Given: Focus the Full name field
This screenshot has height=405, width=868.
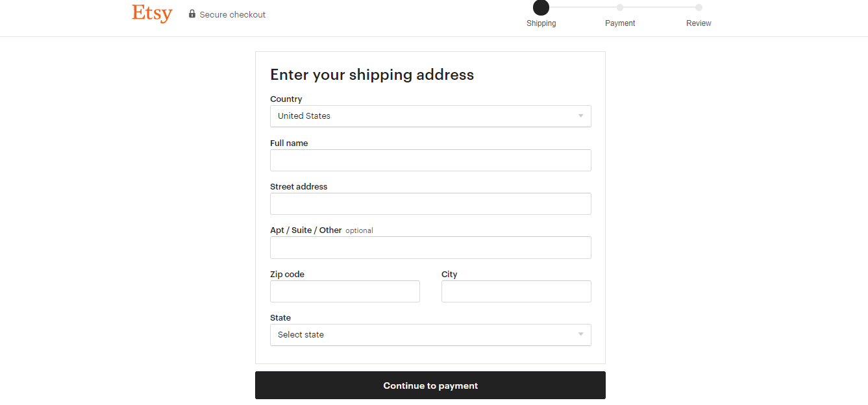Looking at the screenshot, I should click(x=430, y=160).
